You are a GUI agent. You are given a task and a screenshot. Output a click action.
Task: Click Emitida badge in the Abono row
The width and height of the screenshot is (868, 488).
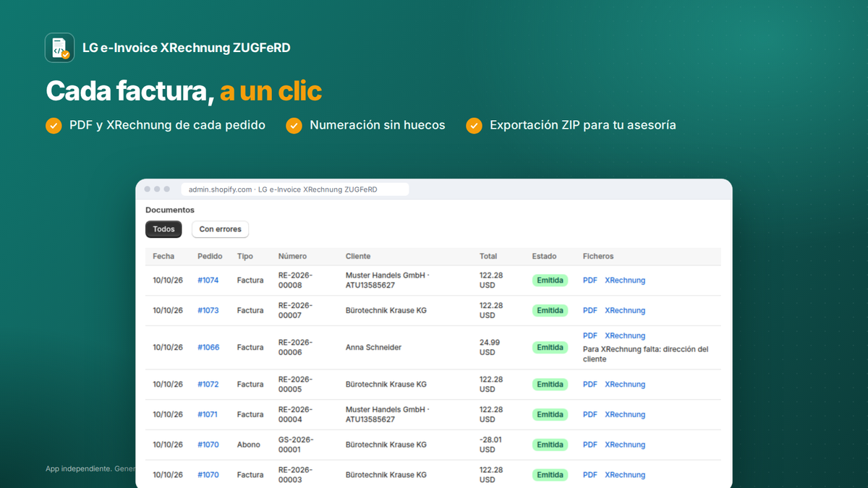550,445
